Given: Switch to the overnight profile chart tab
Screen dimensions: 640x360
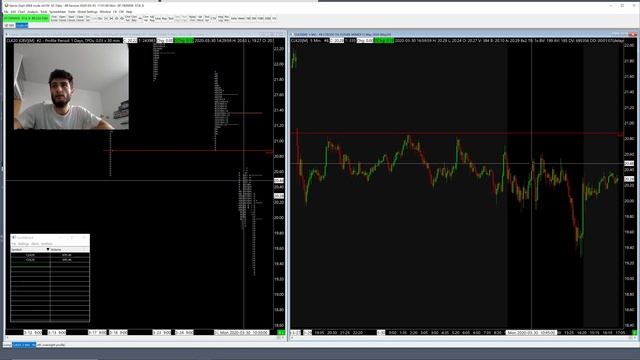Looking at the screenshot, I should pos(51,345).
